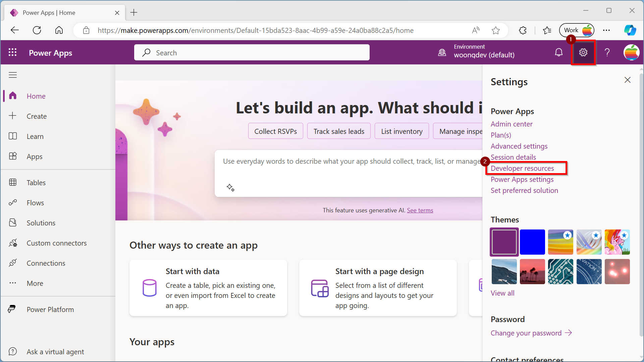Open the Start with a page design card
Image resolution: width=644 pixels, height=362 pixels.
pyautogui.click(x=378, y=288)
